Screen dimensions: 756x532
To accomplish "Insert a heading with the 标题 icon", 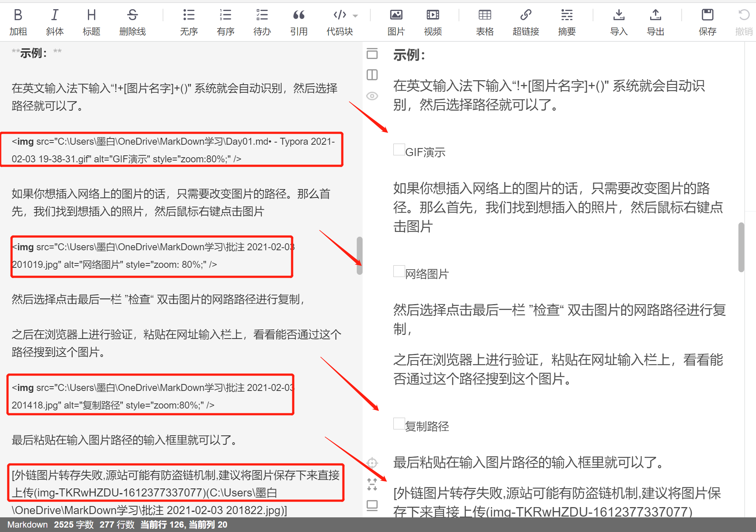I will pyautogui.click(x=91, y=21).
